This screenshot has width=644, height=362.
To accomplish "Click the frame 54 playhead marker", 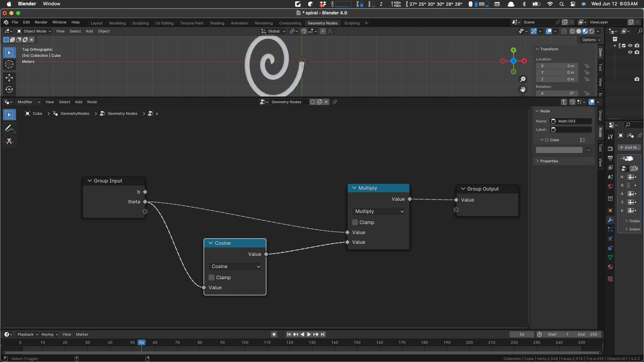I will (142, 342).
